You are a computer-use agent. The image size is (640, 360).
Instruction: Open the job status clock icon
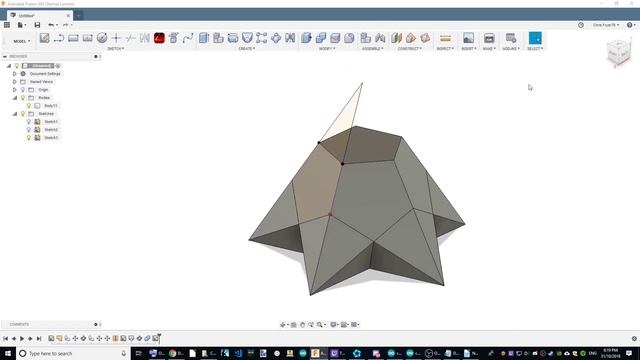[x=581, y=25]
